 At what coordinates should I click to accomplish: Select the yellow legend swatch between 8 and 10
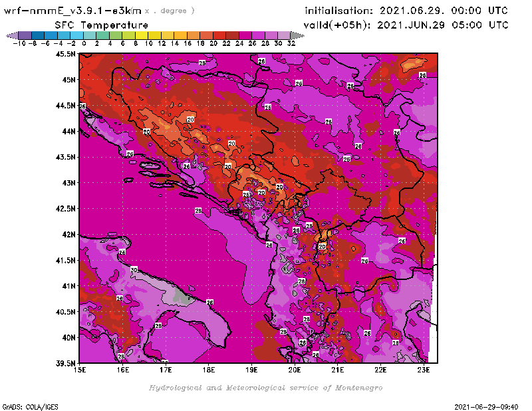pos(142,35)
